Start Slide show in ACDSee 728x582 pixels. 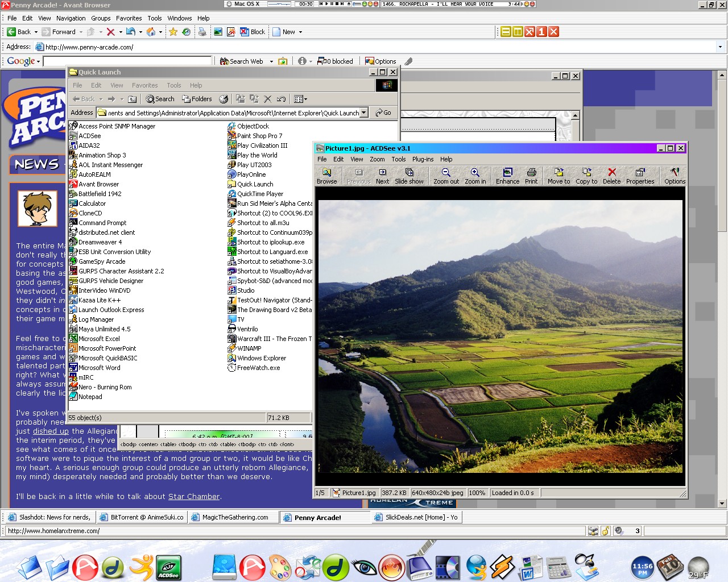(409, 176)
